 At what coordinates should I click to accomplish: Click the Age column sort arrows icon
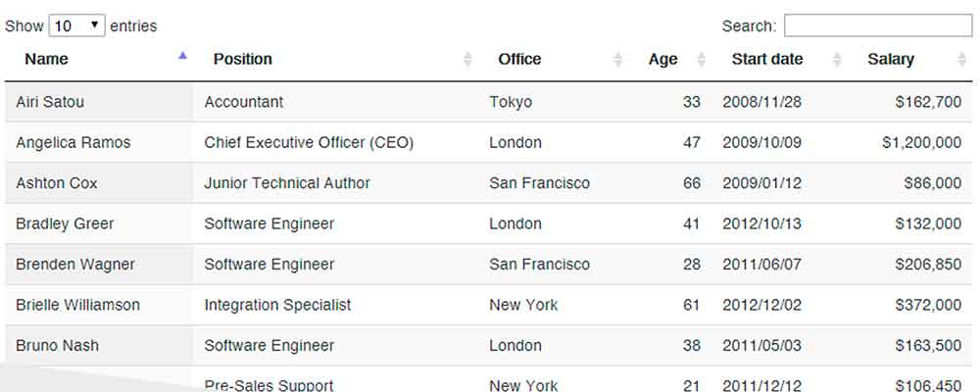(x=702, y=60)
